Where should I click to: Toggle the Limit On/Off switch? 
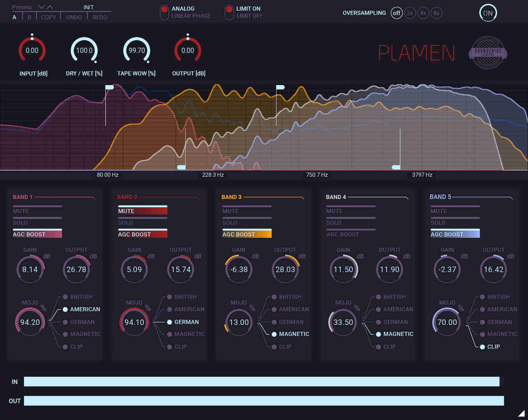coord(229,12)
